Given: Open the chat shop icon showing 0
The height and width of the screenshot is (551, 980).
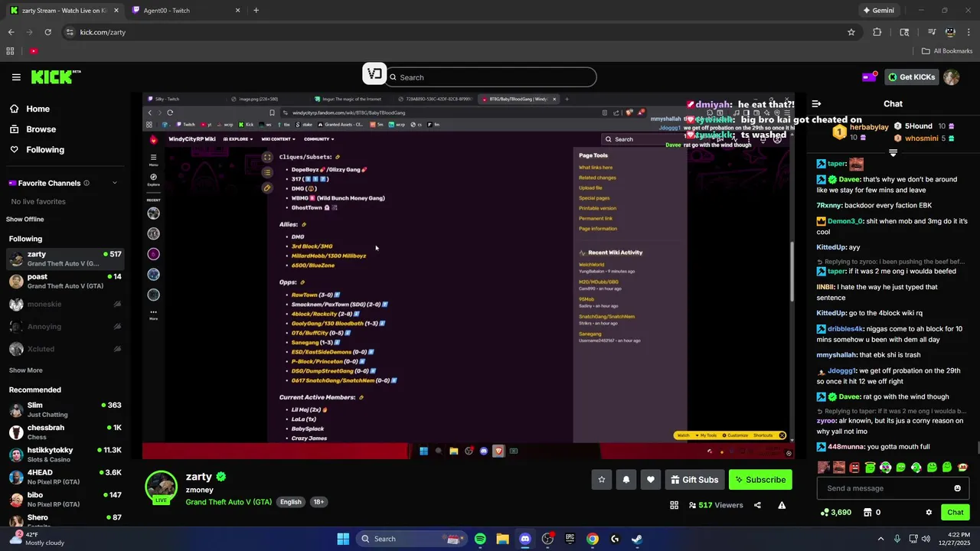Looking at the screenshot, I should [x=872, y=512].
